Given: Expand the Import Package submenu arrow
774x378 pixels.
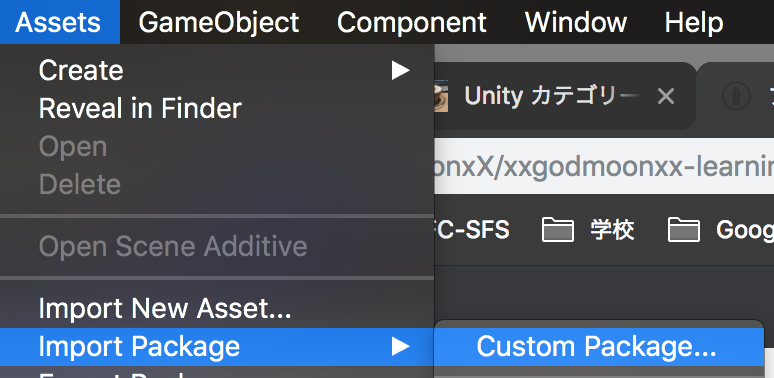Looking at the screenshot, I should 400,346.
